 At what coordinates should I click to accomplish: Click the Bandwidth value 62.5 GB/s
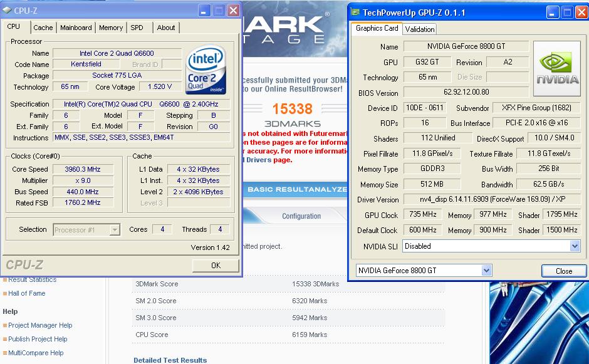tap(549, 184)
